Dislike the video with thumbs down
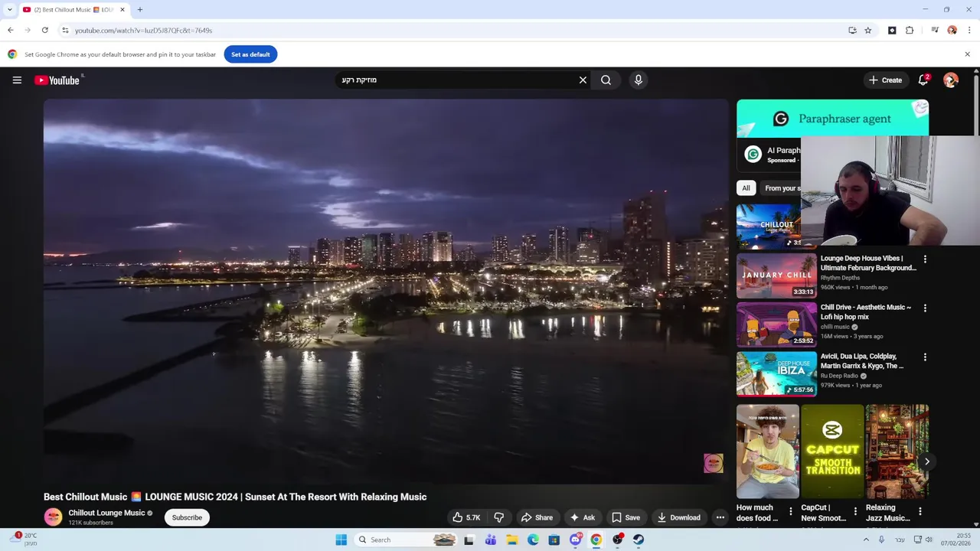 click(498, 517)
